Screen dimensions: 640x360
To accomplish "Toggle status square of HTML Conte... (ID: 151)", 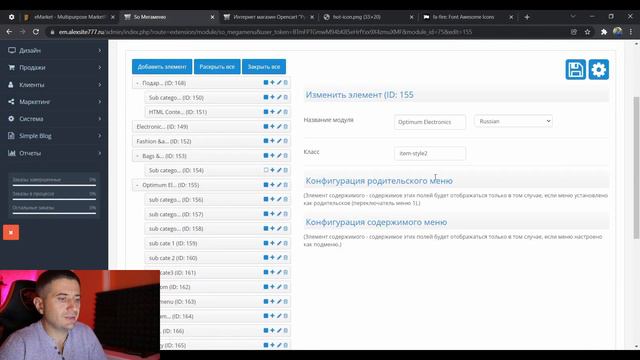I will (x=266, y=111).
